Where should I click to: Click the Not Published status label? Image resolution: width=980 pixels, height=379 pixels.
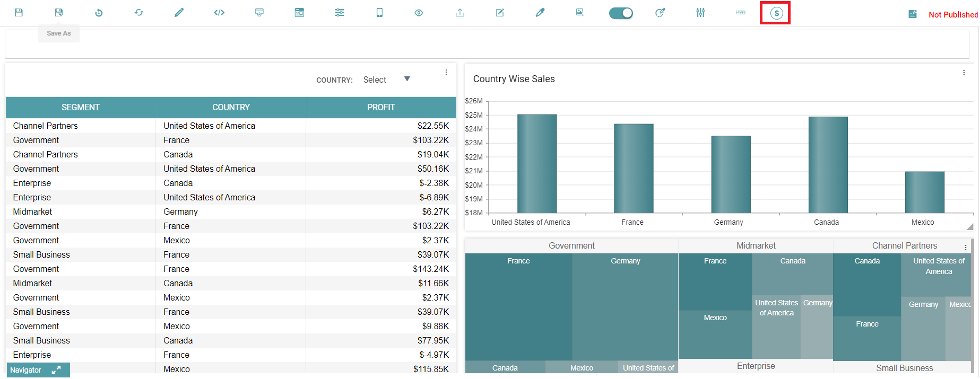click(x=952, y=15)
